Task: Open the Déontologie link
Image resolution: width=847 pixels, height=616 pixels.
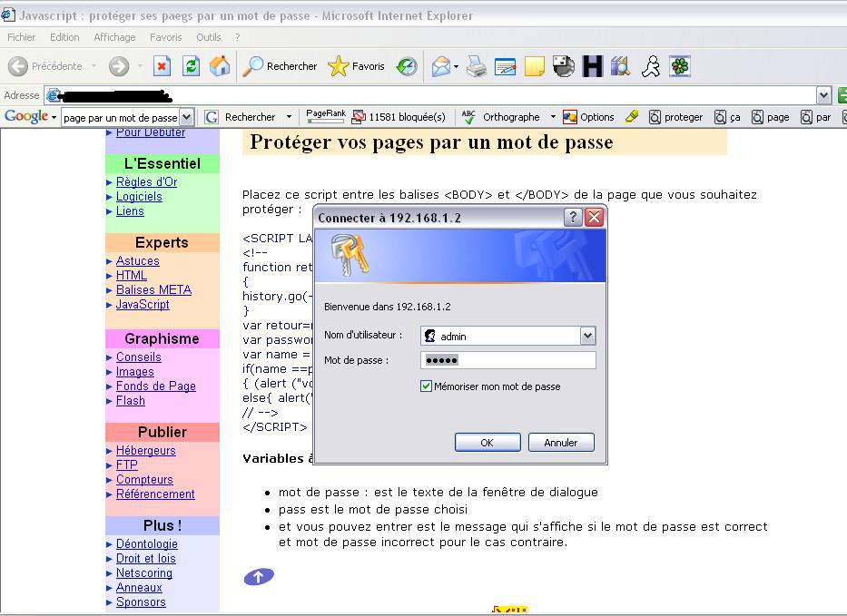Action: pyautogui.click(x=147, y=543)
